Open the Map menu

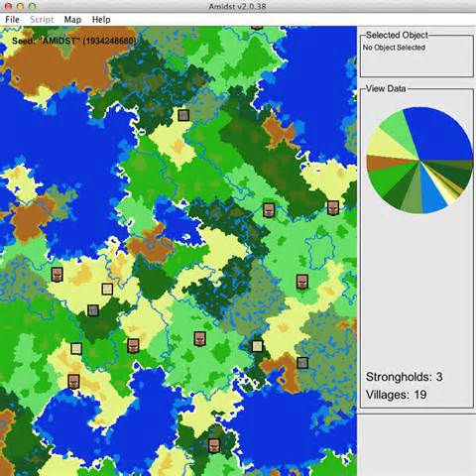click(72, 20)
